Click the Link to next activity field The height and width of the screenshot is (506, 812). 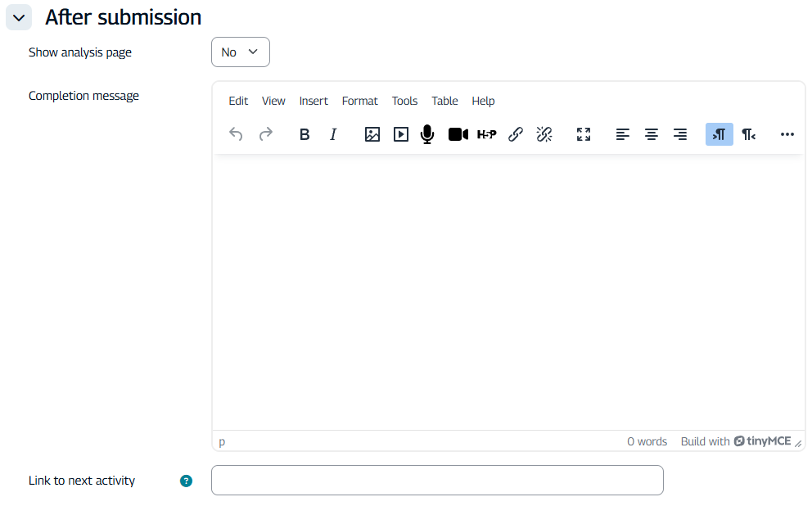(x=437, y=481)
